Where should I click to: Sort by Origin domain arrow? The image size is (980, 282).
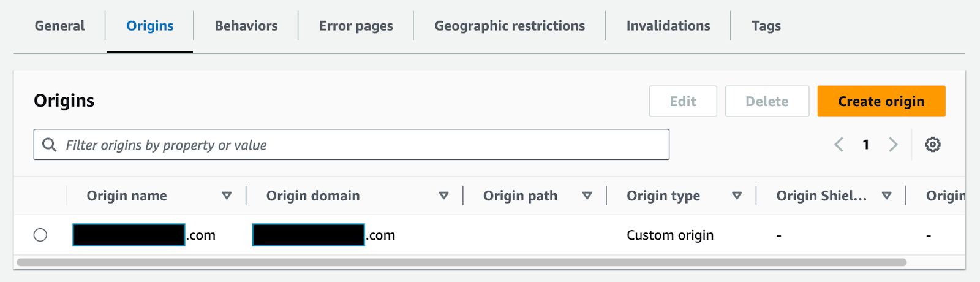pyautogui.click(x=443, y=196)
